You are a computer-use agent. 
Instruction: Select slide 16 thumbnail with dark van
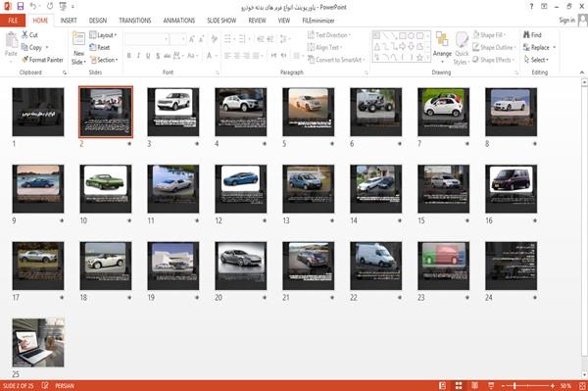tap(511, 189)
